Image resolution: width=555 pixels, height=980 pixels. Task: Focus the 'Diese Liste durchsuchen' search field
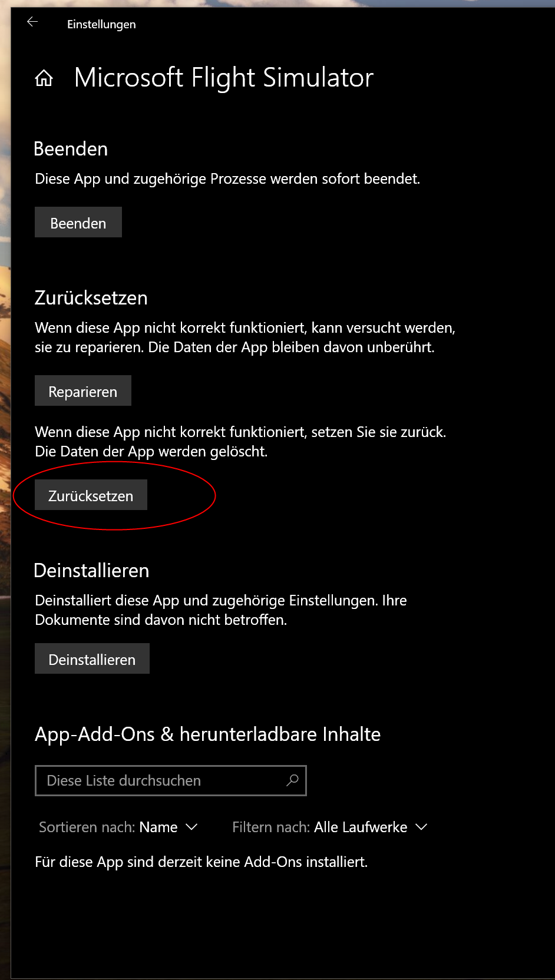171,780
